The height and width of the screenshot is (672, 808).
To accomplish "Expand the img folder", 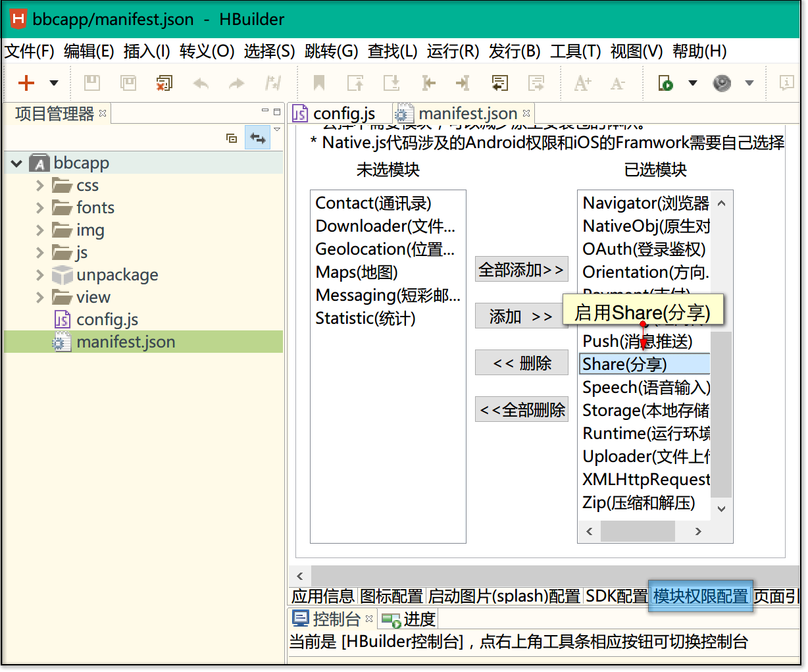I will point(40,230).
